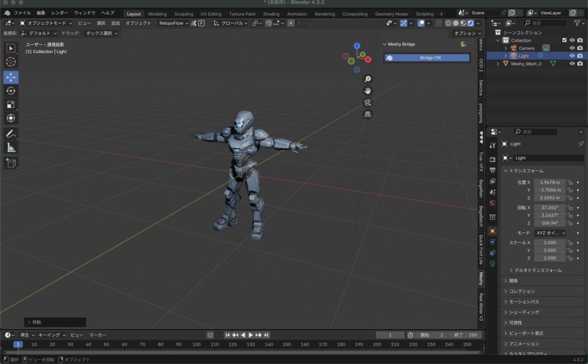
Task: Open the Output properties tab icon
Action: click(x=492, y=170)
